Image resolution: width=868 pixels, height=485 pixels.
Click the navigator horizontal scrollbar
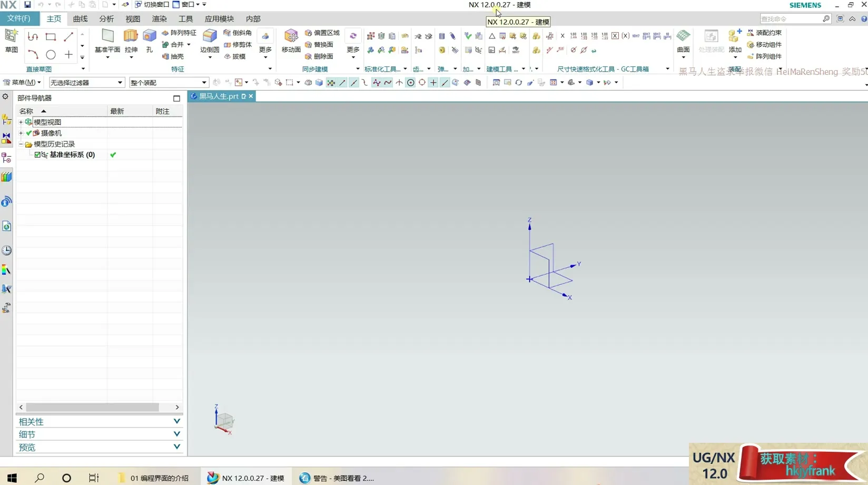(x=92, y=408)
